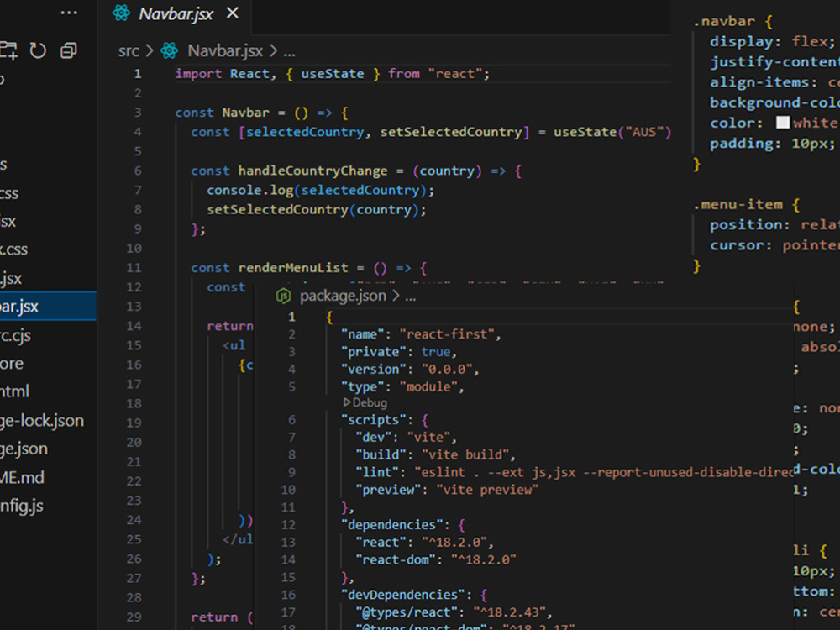The width and height of the screenshot is (840, 630).
Task: Close the Navbar.jsx tab
Action: click(232, 13)
